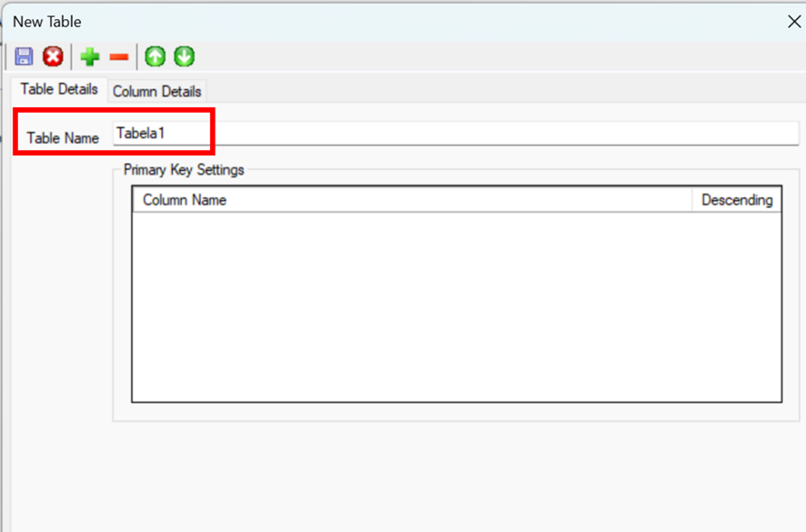This screenshot has width=806, height=532.
Task: Move the column up with the green up arrow
Action: (x=155, y=56)
